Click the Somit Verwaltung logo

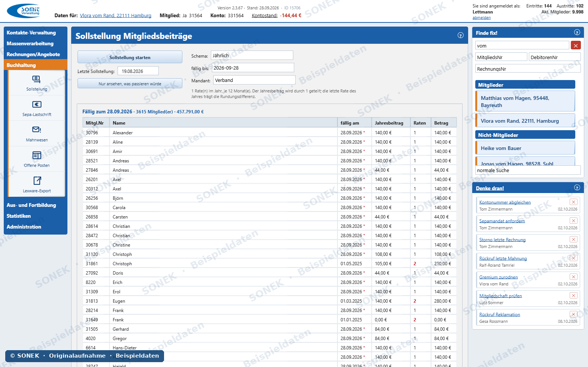(23, 11)
